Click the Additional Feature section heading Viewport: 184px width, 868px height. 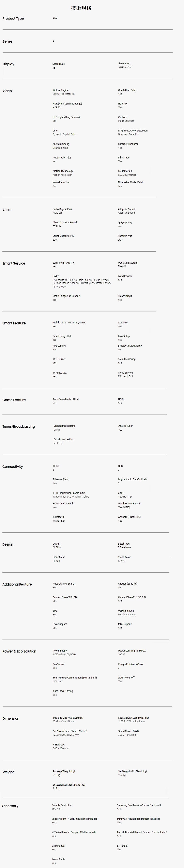pos(17,584)
